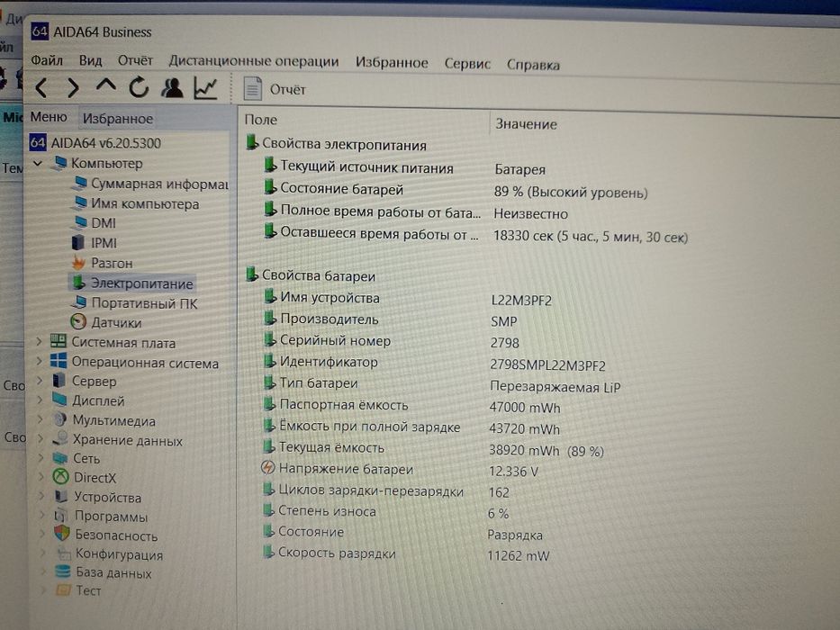
Task: Select the AIDA64 v6.20.5300 root node
Action: [x=95, y=143]
